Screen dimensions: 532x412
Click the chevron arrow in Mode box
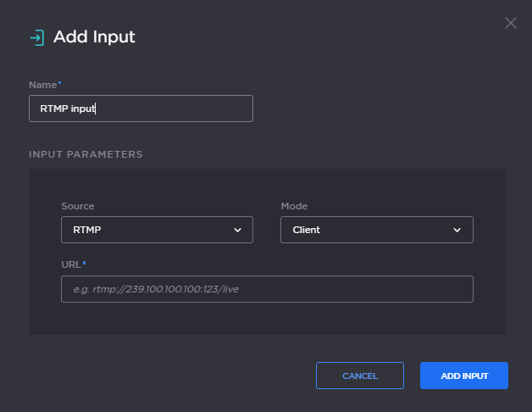(457, 230)
